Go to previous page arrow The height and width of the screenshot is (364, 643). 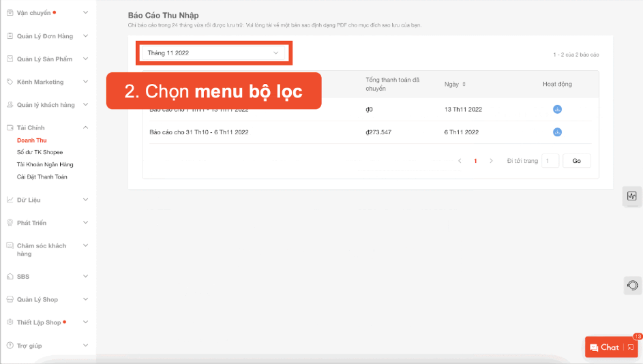coord(460,161)
